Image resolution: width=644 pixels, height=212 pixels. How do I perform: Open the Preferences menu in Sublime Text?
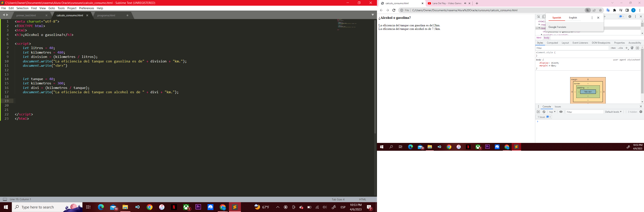point(87,8)
